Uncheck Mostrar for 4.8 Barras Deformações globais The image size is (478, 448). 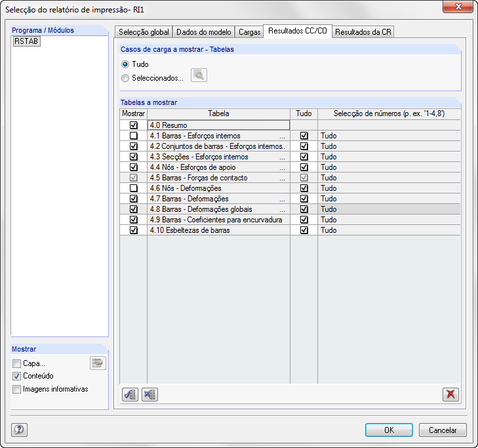point(134,209)
